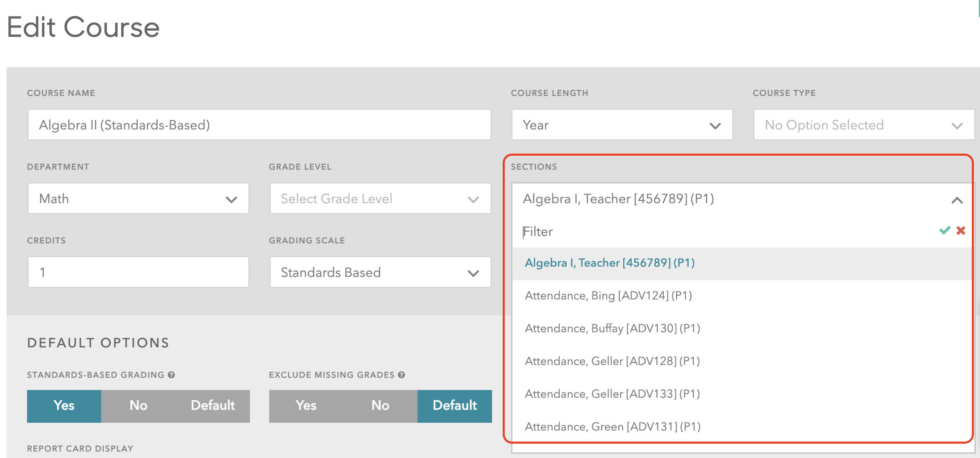Select Attendance, Bing [ADV124] section option

pos(608,296)
